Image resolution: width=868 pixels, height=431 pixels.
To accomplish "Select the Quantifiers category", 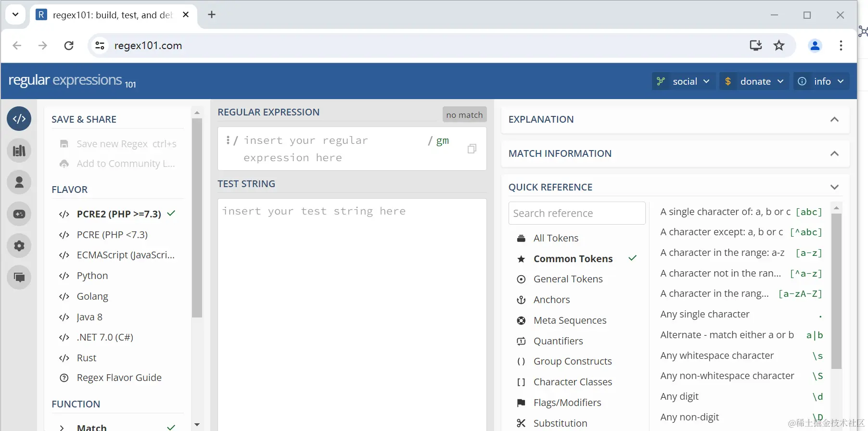I will point(577,341).
